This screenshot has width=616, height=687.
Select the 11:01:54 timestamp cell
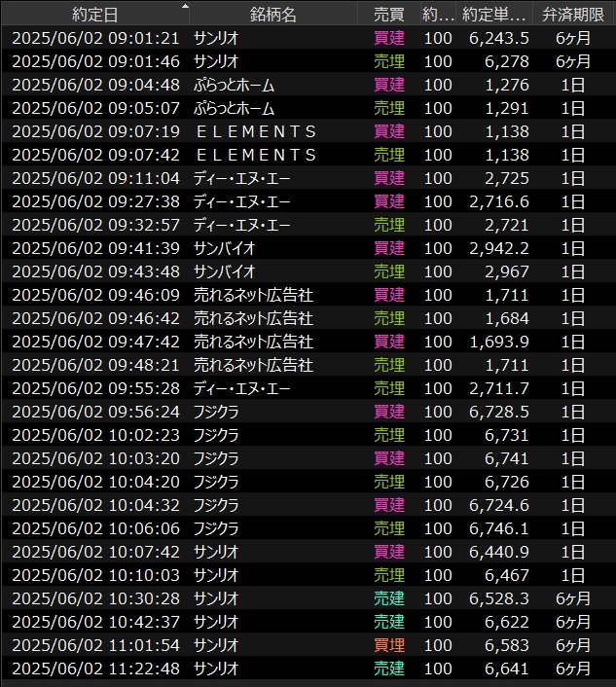(x=95, y=645)
